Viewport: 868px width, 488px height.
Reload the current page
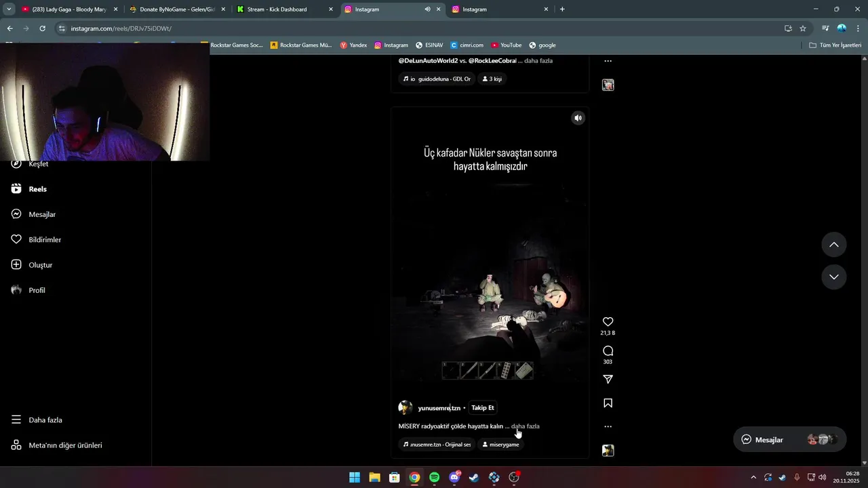click(x=42, y=28)
